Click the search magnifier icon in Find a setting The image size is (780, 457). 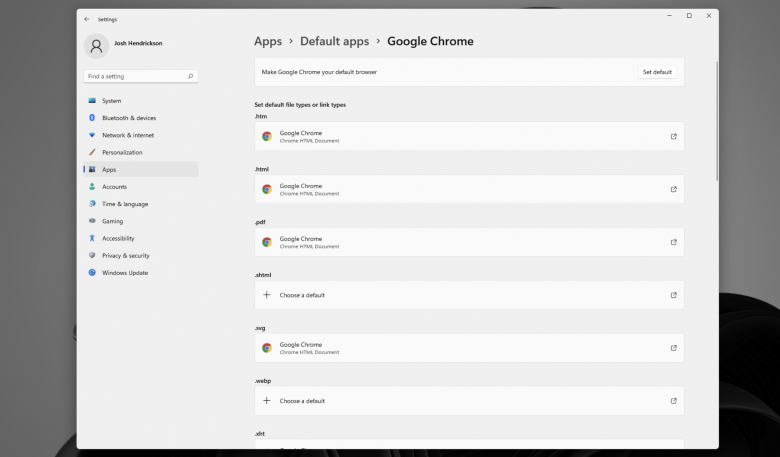point(191,76)
